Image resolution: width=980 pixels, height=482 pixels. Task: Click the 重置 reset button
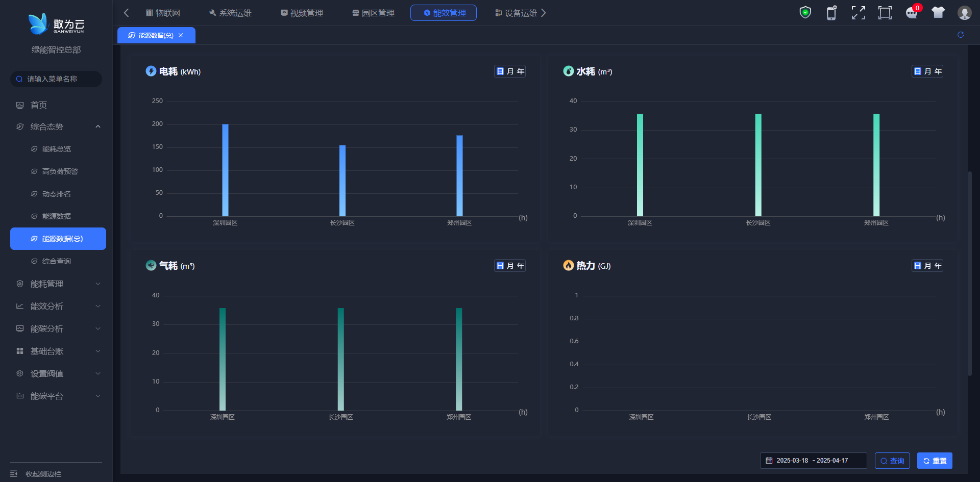(x=935, y=461)
